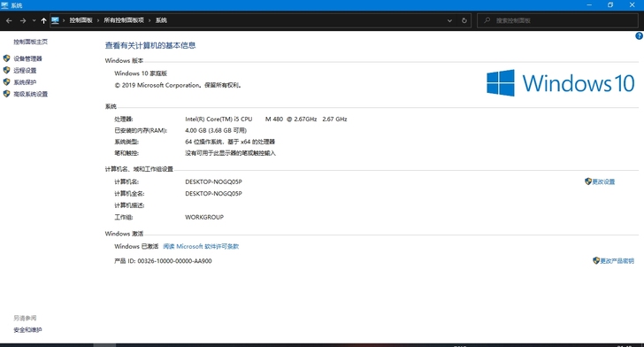The image size is (644, 347).
Task: Click shield icon next to 更改设置
Action: tap(588, 181)
